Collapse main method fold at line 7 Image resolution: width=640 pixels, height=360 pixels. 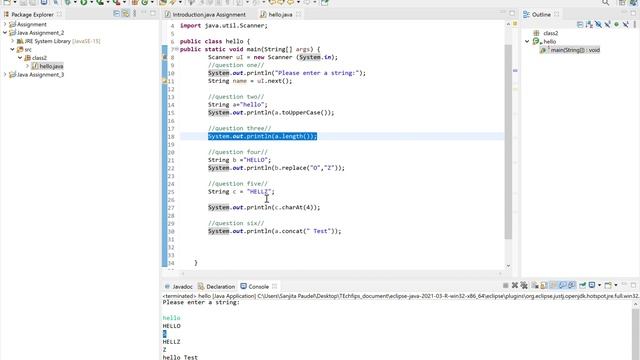(176, 49)
